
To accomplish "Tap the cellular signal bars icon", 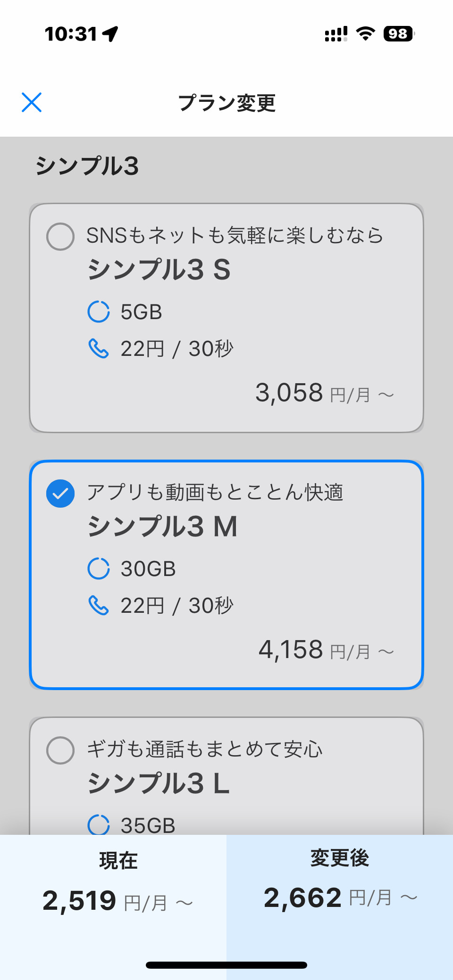I will coord(336,34).
